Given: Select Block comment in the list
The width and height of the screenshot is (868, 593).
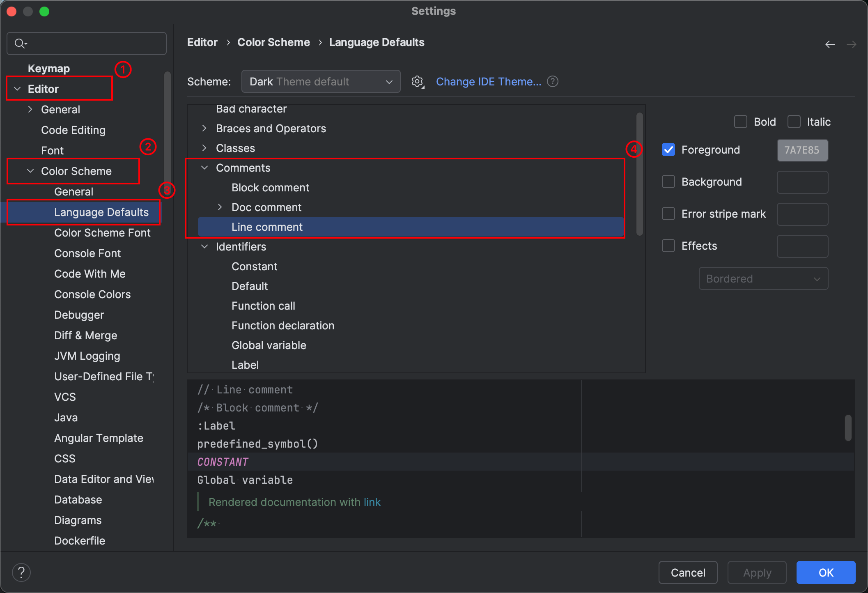Looking at the screenshot, I should (x=270, y=188).
